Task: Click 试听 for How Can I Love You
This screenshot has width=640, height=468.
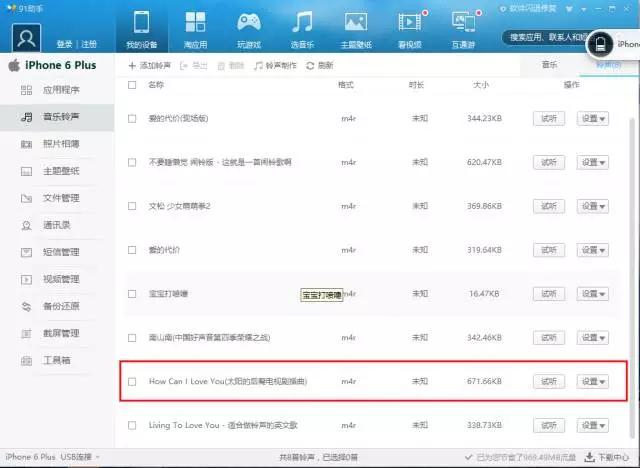Action: 549,381
